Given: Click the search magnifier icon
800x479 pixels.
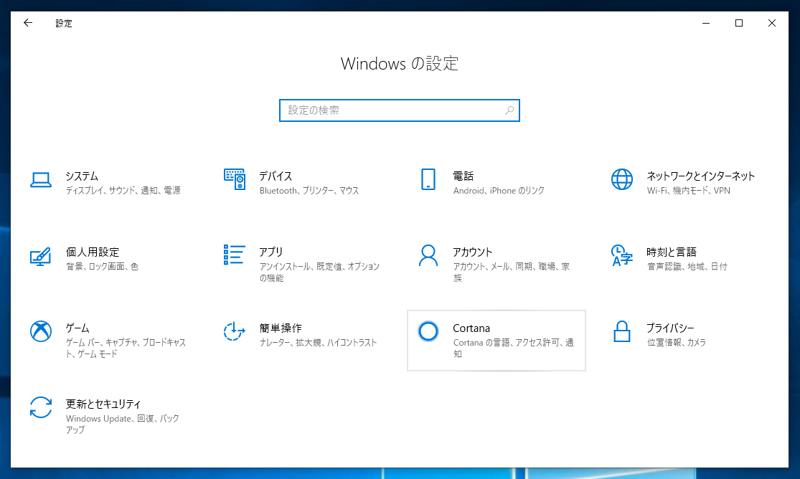Looking at the screenshot, I should tap(509, 110).
